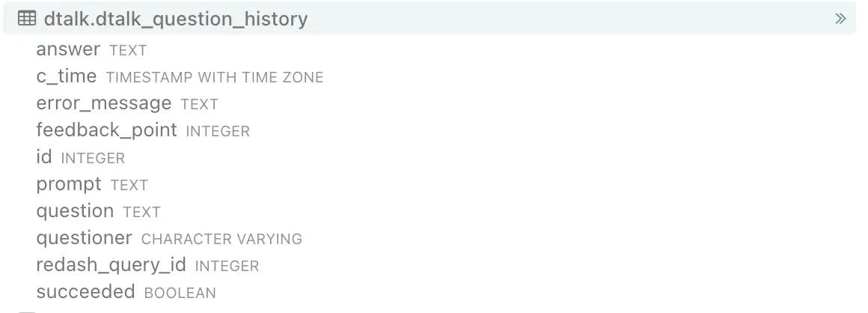Collapse the dtalk.dtalk_question_history table header
The height and width of the screenshot is (313, 868).
(175, 19)
